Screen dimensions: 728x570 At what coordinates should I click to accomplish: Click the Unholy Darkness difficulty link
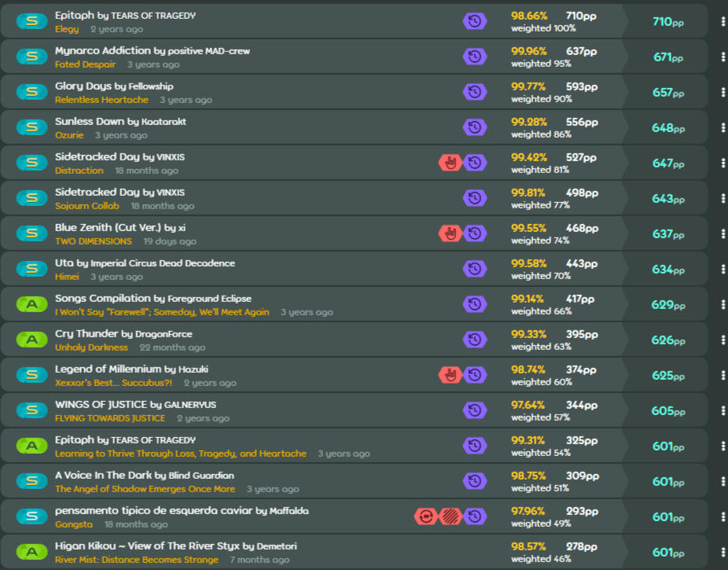pyautogui.click(x=91, y=348)
